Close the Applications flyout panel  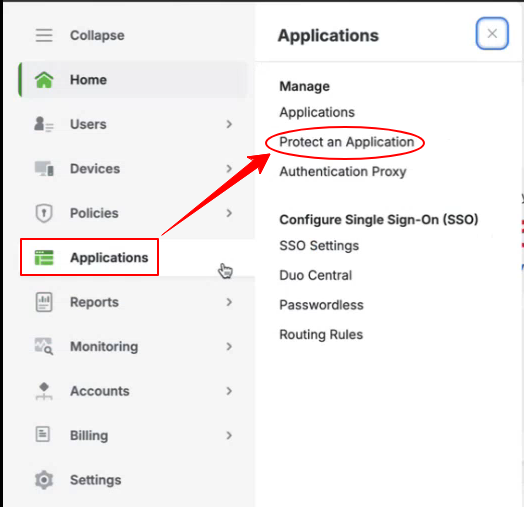(x=492, y=33)
